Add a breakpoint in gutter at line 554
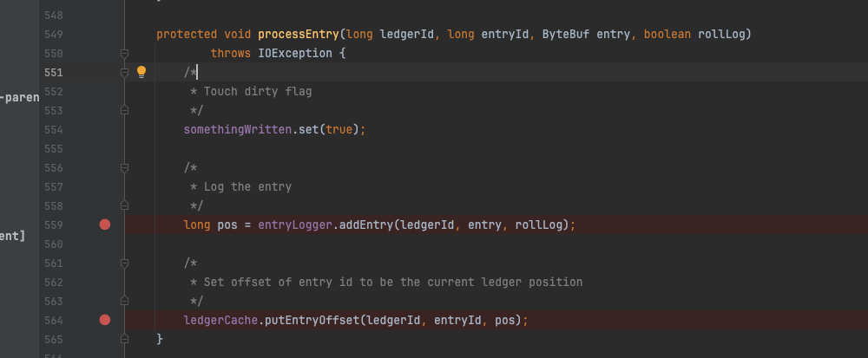This screenshot has width=868, height=358. [105, 129]
